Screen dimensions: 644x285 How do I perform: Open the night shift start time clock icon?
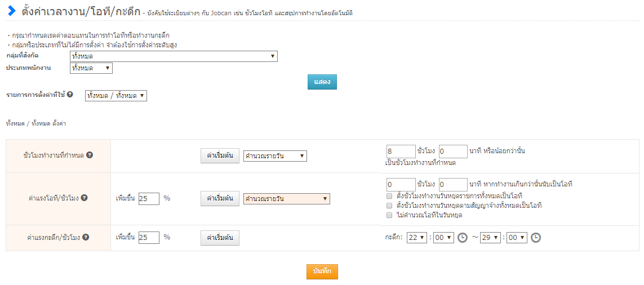coord(462,238)
